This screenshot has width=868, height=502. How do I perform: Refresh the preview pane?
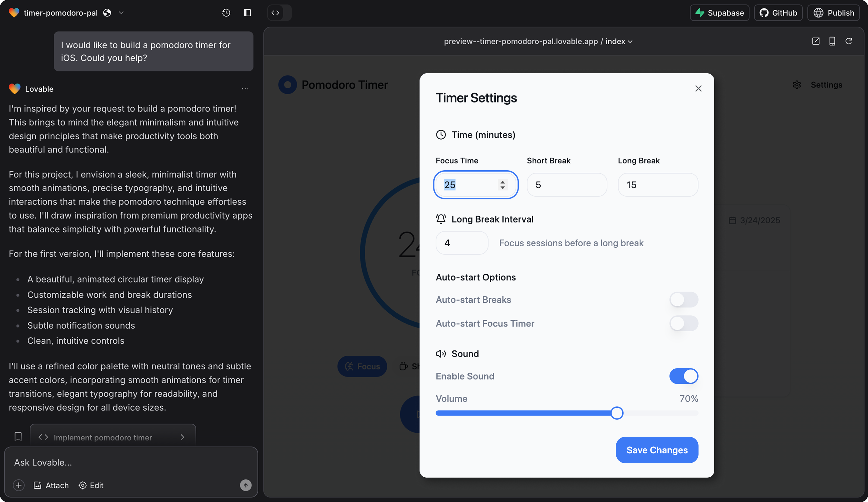click(848, 41)
